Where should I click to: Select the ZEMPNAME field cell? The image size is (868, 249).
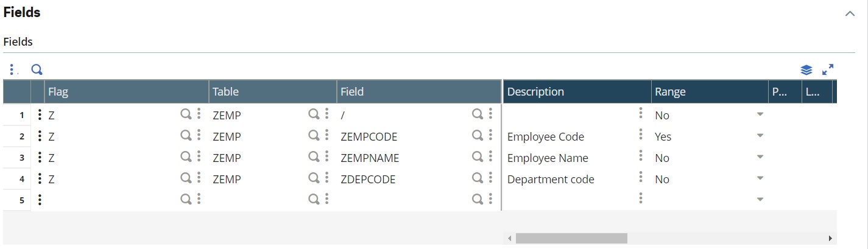click(x=404, y=158)
